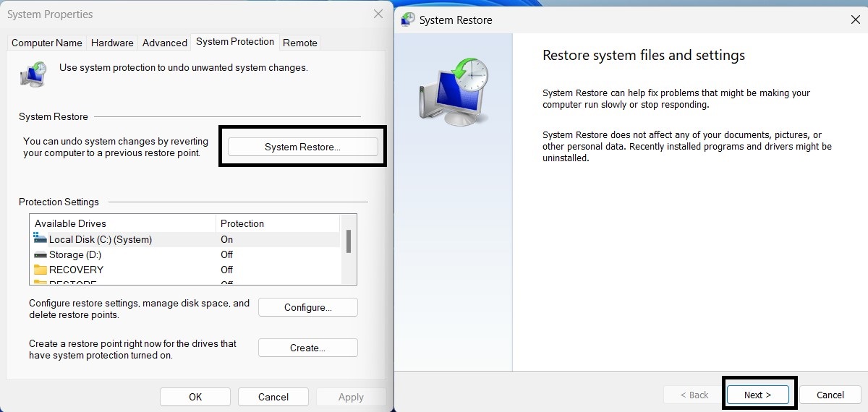Switch to the Remote tab
Screen dimensions: 868x412
300,43
